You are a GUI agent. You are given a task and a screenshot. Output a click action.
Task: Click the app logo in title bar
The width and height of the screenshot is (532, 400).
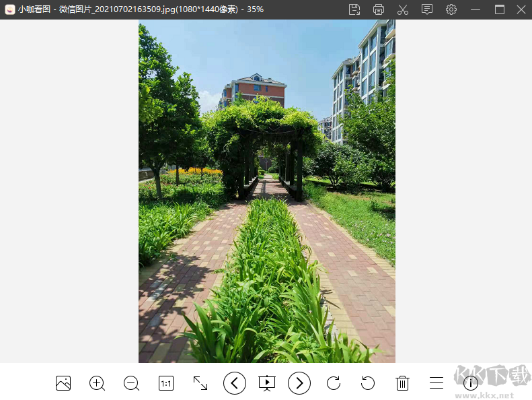(x=9, y=9)
